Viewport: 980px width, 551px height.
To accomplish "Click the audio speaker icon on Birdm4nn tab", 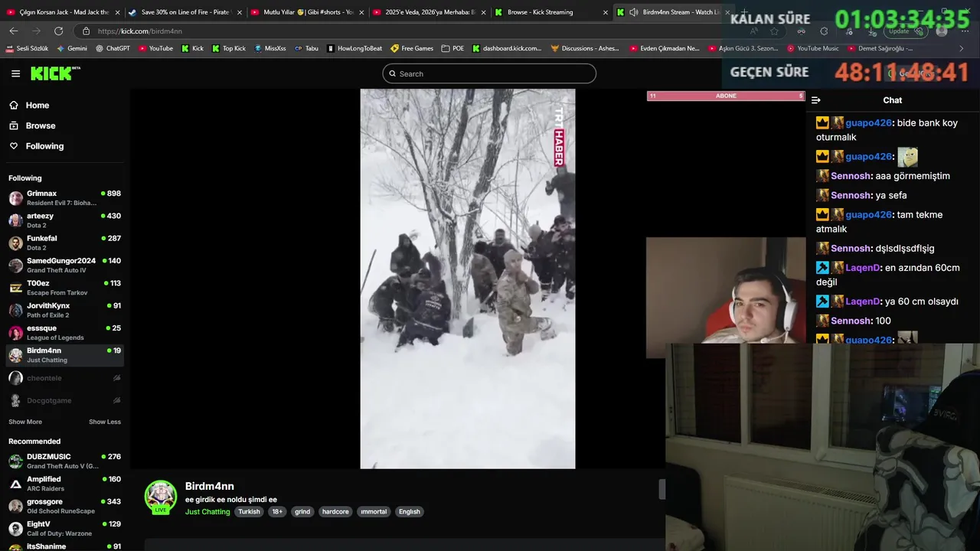I will [x=633, y=12].
